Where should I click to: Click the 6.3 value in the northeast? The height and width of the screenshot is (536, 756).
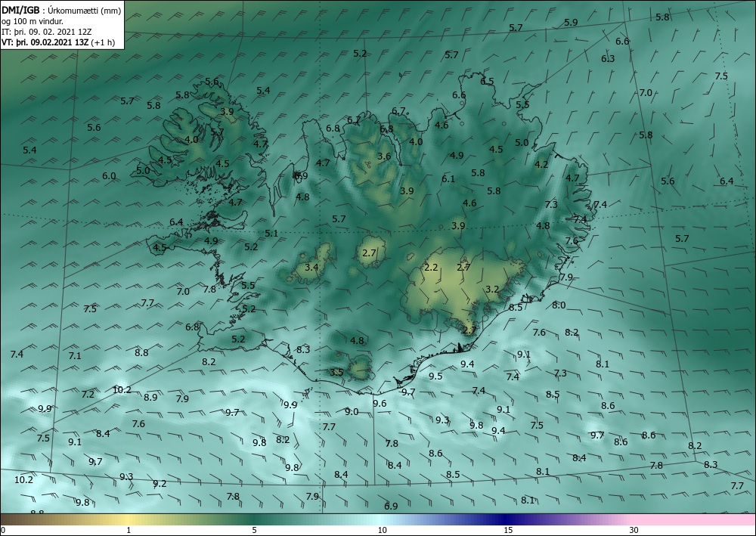click(608, 59)
